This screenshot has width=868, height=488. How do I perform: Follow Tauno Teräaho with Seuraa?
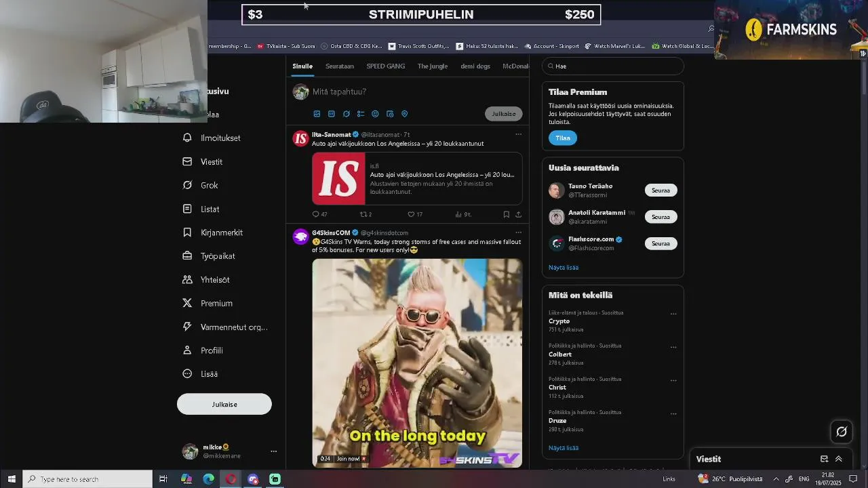tap(660, 190)
